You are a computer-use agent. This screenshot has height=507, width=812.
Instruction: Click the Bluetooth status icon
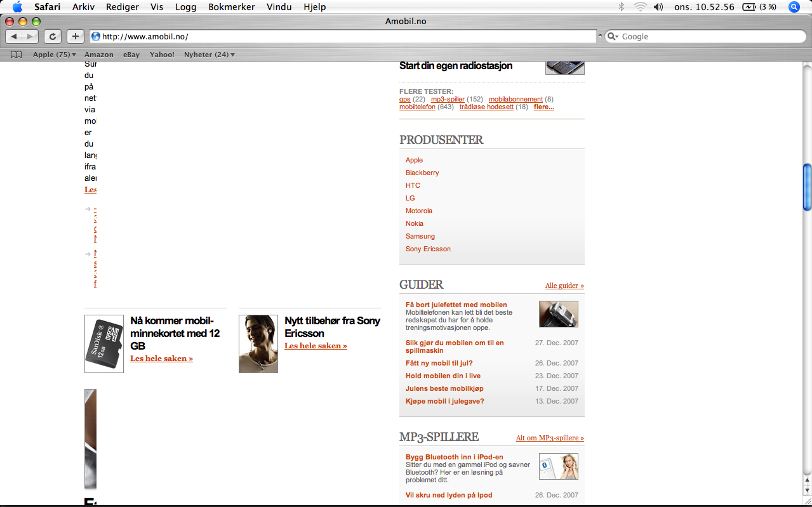[x=622, y=7]
